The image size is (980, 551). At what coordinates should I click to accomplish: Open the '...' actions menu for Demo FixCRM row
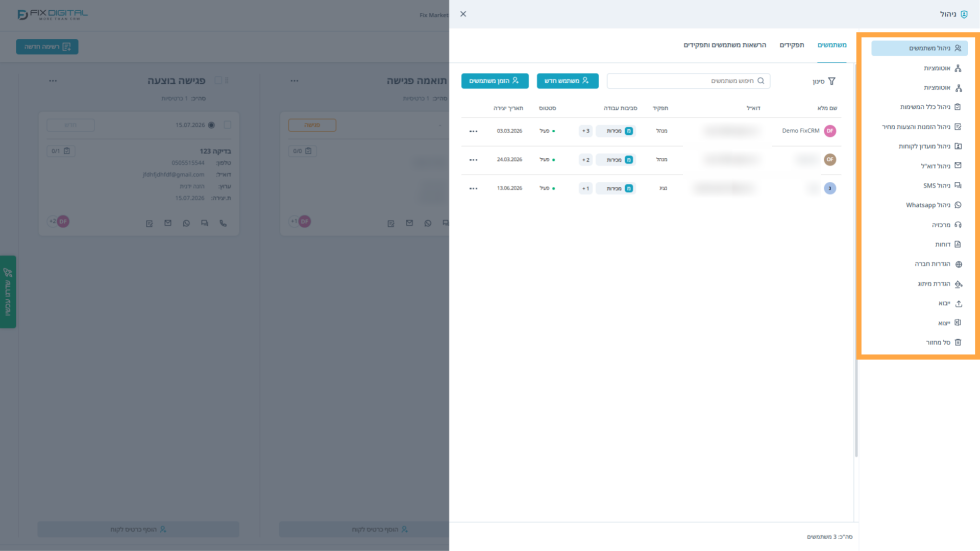[x=474, y=131]
